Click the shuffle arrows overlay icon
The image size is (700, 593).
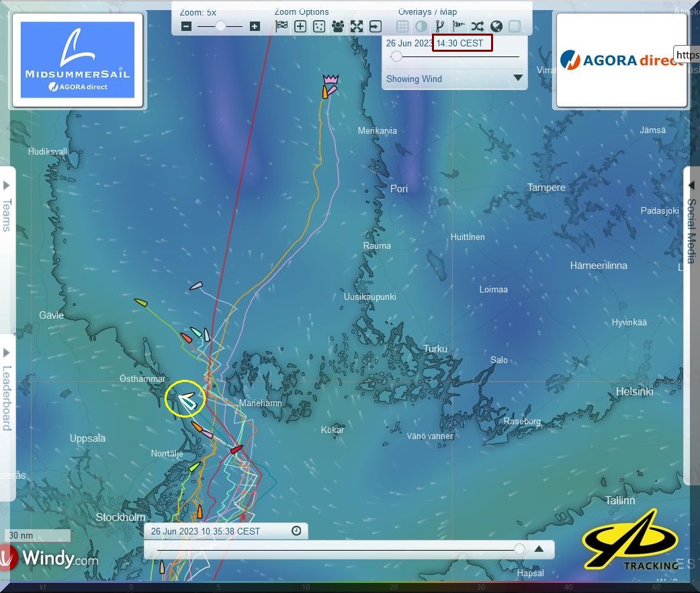[x=477, y=27]
